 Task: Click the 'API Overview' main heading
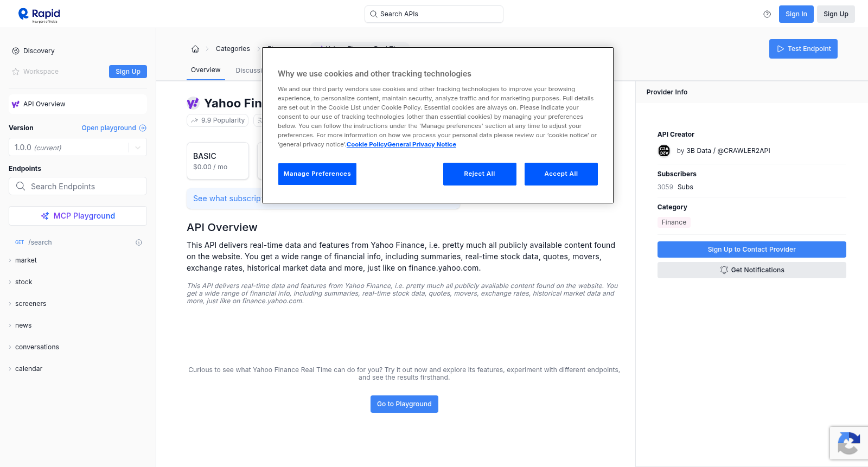[222, 227]
